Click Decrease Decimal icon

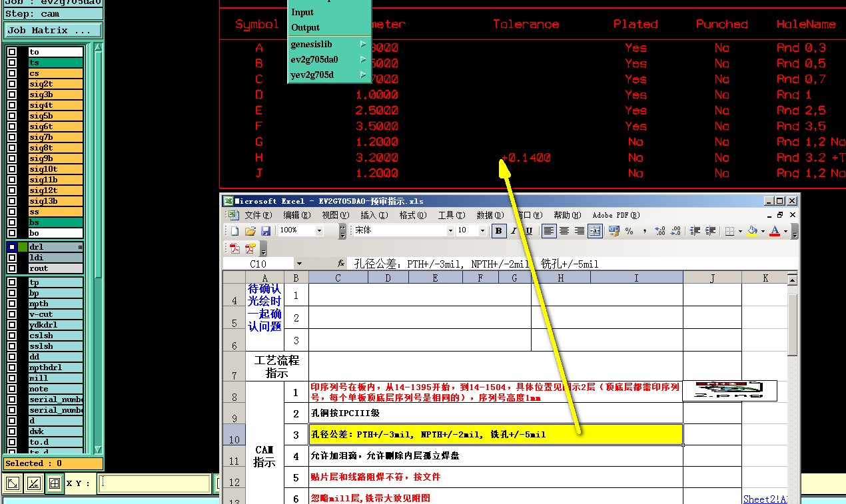(x=676, y=231)
